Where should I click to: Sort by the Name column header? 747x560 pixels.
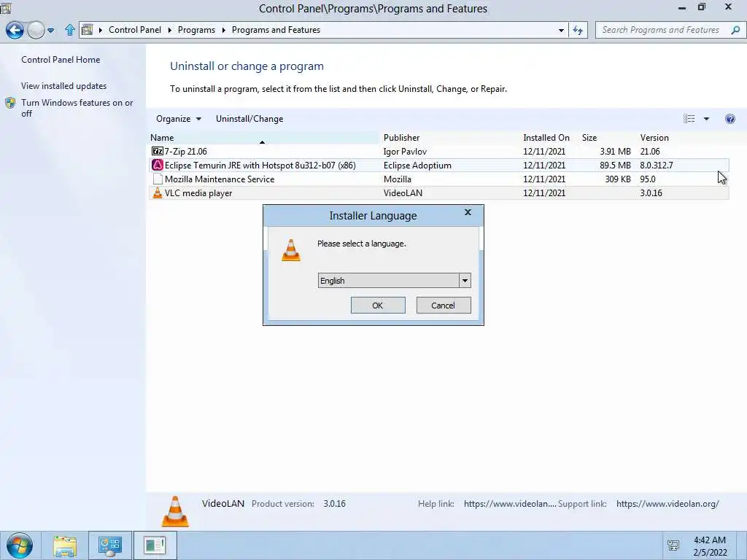263,138
